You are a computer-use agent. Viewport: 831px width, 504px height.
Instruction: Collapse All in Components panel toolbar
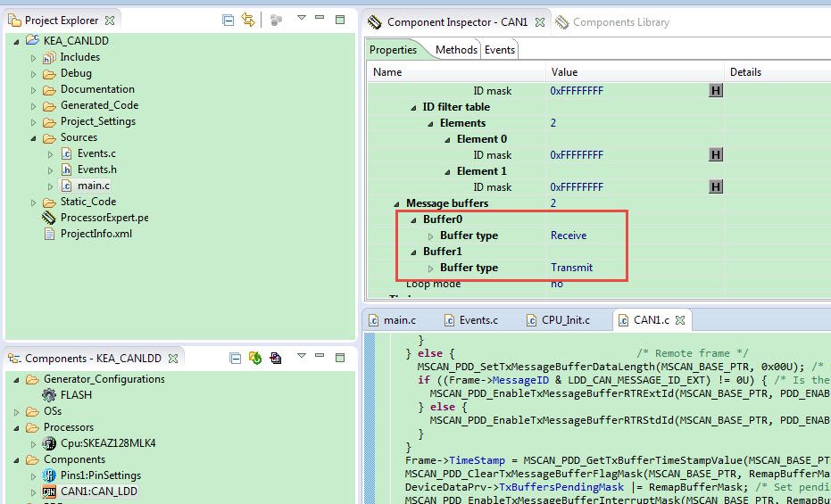pos(236,359)
